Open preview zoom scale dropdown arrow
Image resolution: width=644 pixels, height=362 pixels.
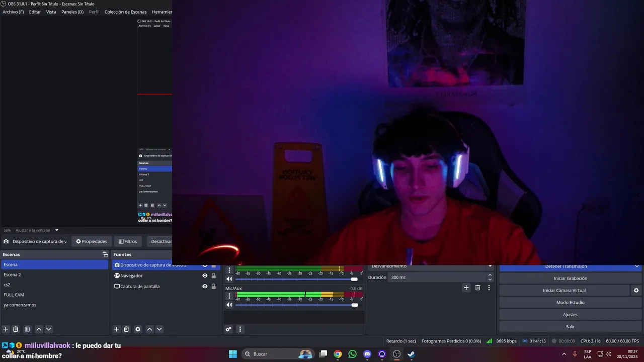point(56,230)
